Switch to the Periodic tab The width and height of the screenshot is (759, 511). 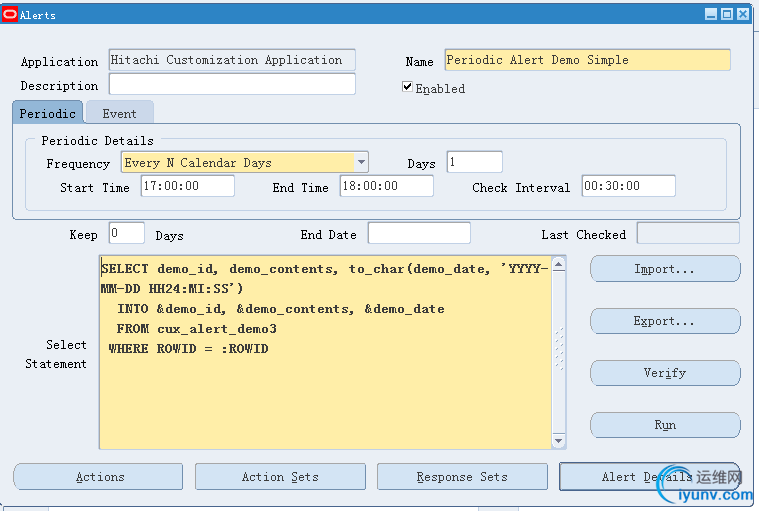coord(47,113)
